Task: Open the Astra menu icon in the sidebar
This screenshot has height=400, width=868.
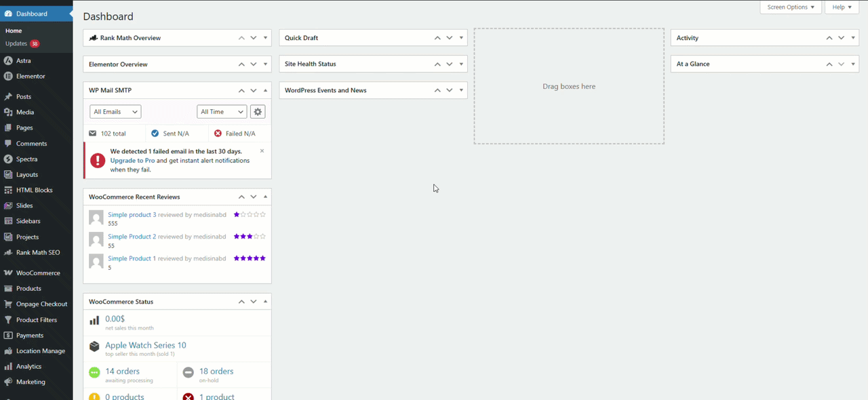Action: tap(8, 60)
